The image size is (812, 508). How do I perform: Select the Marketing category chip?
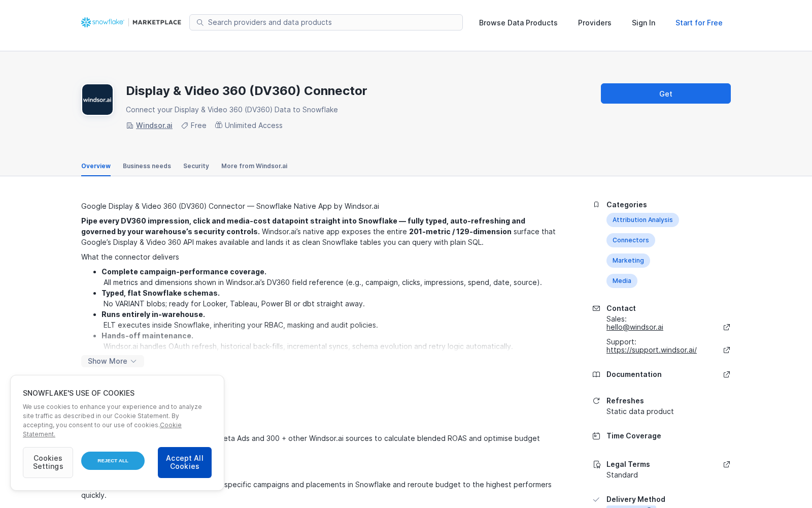628,261
